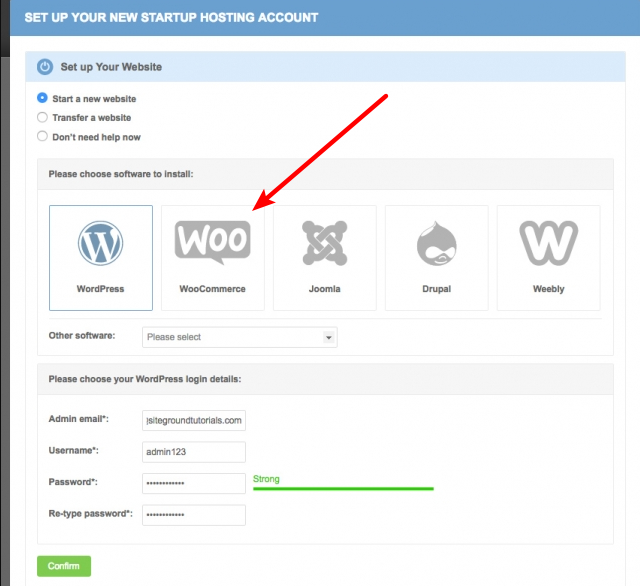Click the Strong password strength label
Viewport: 640px width, 586px height.
(x=266, y=479)
